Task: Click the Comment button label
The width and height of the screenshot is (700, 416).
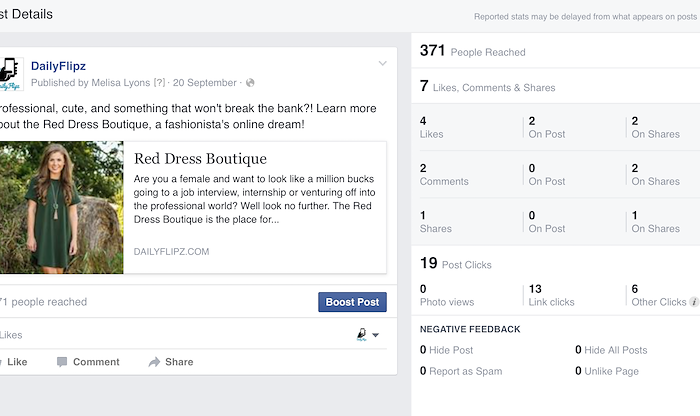Action: pos(96,362)
